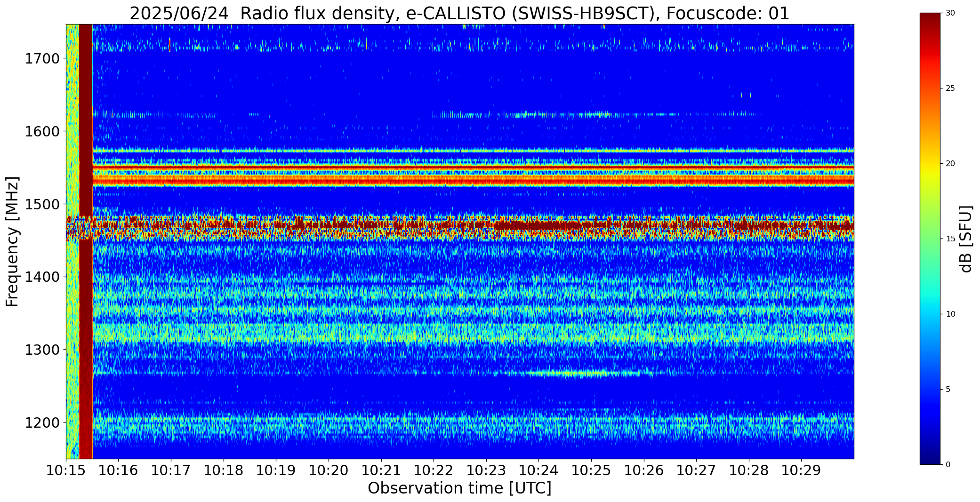Click the 1300 frequency tick label

[x=42, y=350]
